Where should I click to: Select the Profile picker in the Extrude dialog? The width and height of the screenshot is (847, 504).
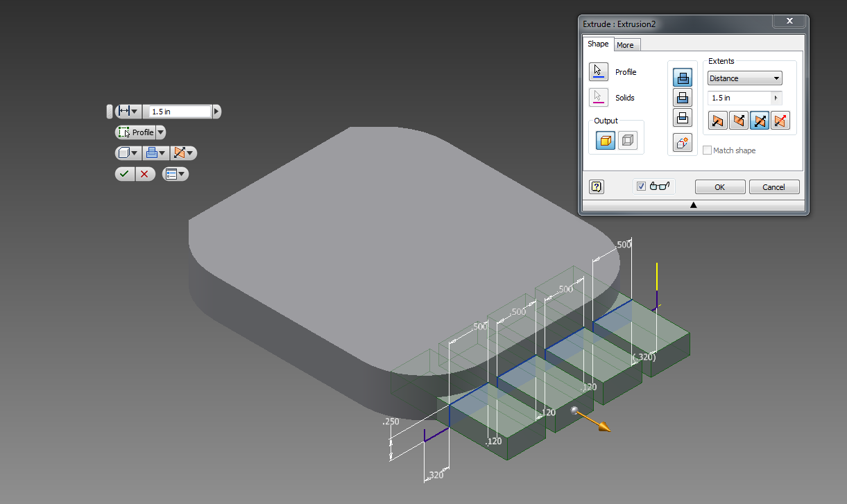click(598, 71)
